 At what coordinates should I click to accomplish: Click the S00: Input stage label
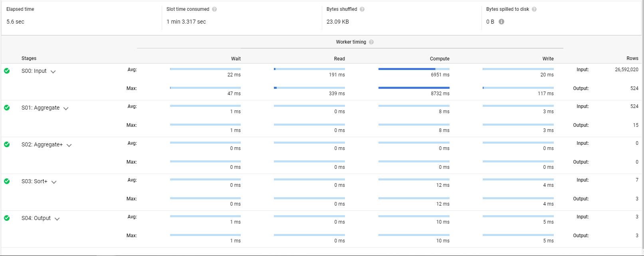(x=34, y=71)
